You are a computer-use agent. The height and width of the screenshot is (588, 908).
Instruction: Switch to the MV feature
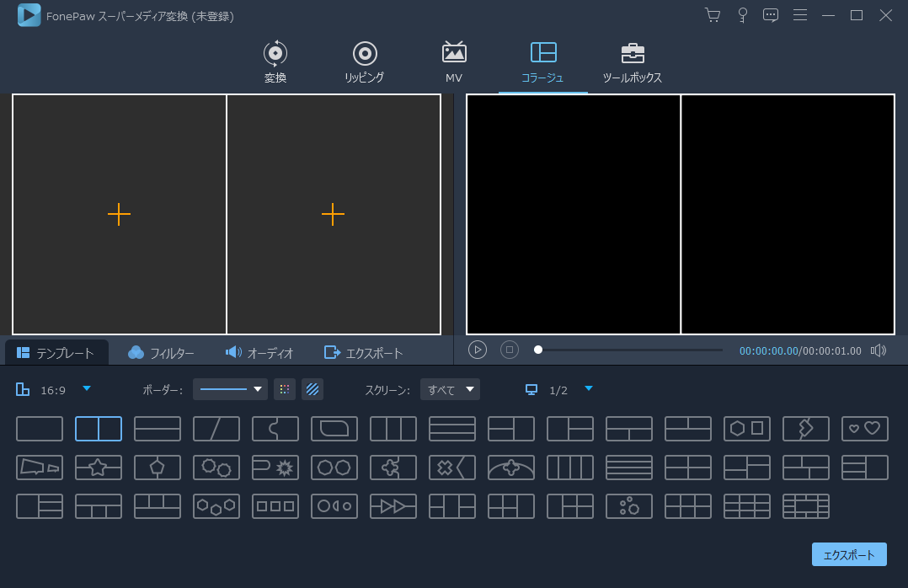(x=454, y=61)
